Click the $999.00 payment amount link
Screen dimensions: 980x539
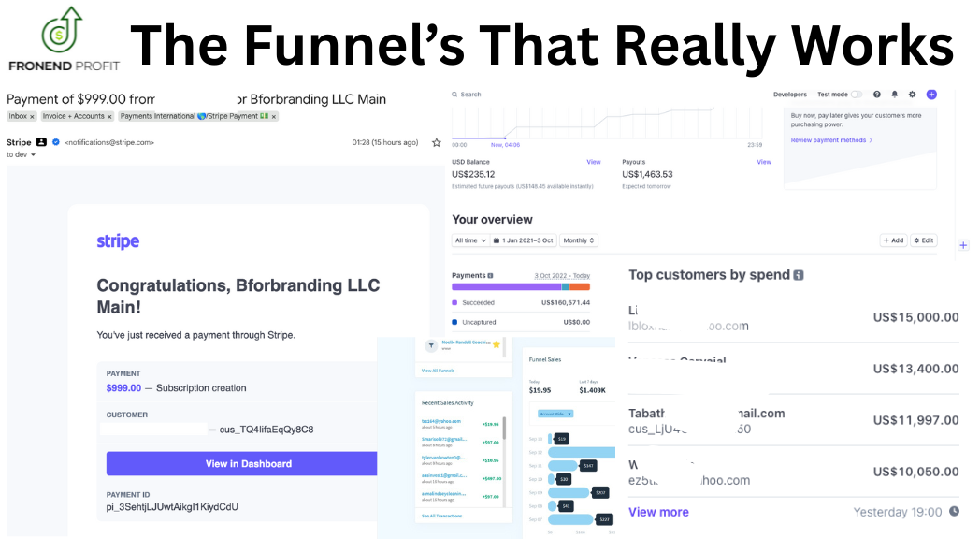123,387
